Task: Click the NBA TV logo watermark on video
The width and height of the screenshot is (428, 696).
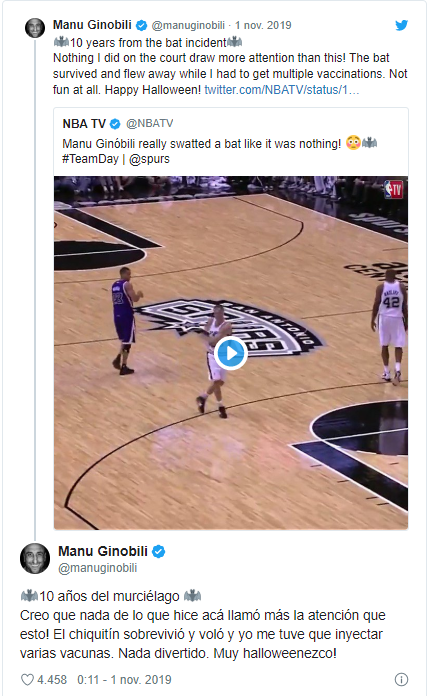Action: pyautogui.click(x=393, y=190)
